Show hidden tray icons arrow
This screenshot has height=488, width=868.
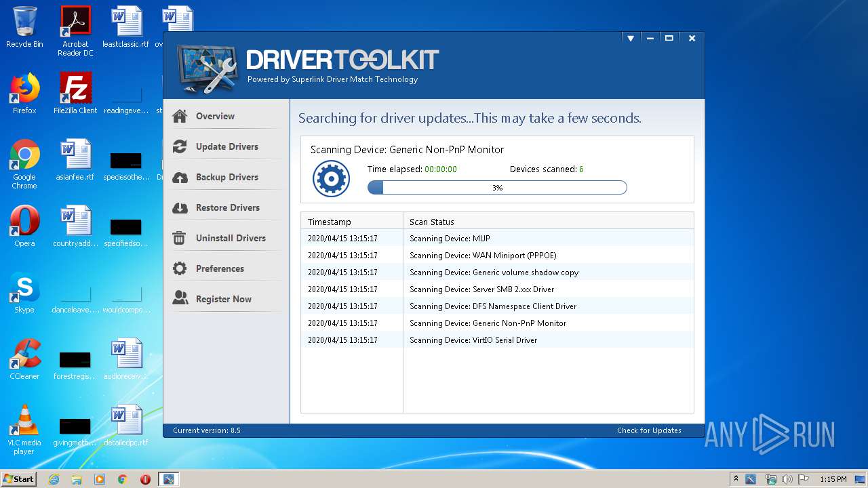[x=736, y=479]
